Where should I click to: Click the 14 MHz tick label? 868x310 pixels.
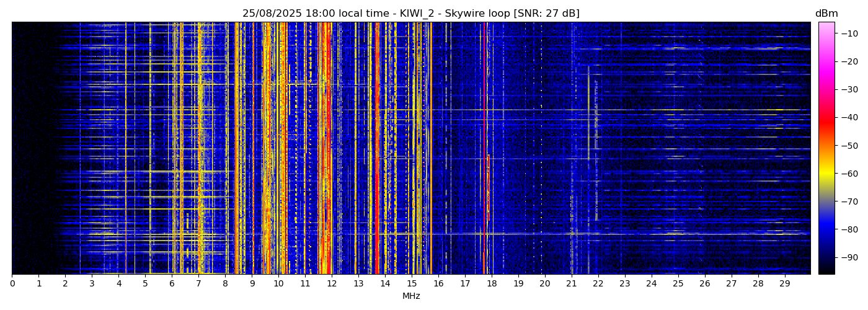385,284
